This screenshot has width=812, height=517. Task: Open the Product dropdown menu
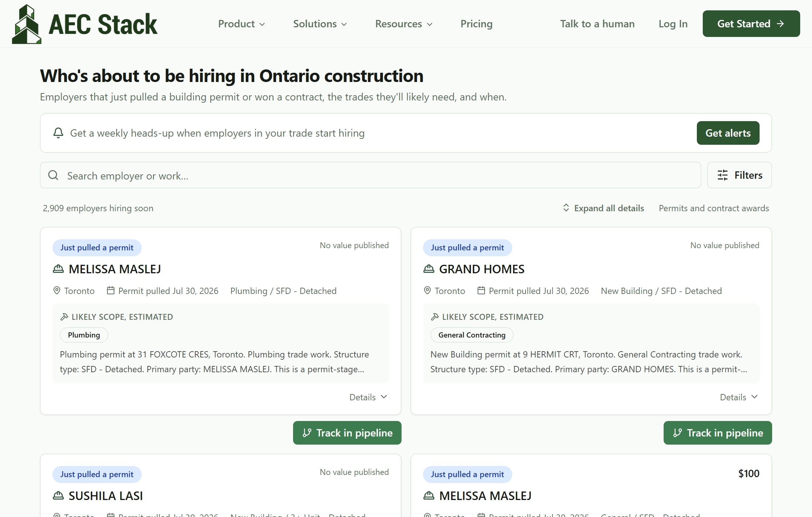pos(242,24)
